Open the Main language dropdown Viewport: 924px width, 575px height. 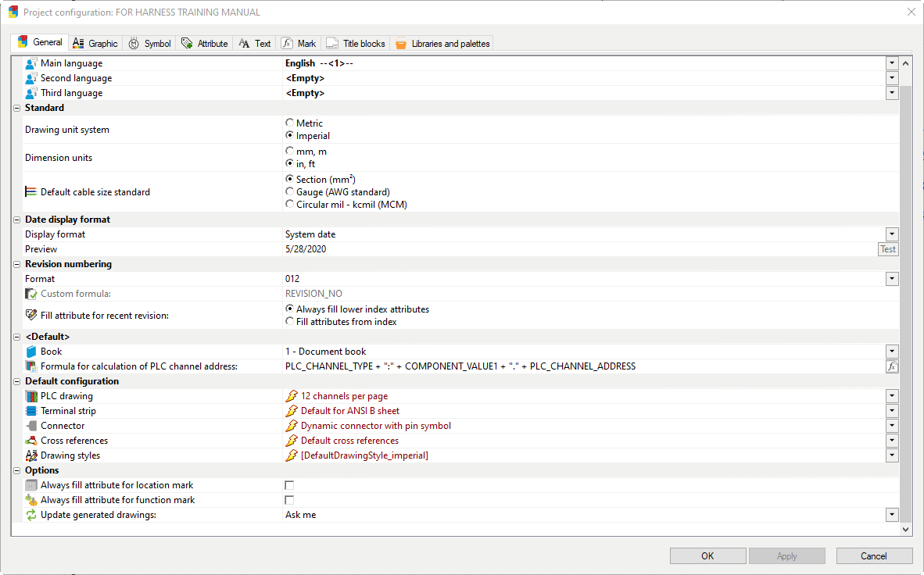tap(891, 63)
